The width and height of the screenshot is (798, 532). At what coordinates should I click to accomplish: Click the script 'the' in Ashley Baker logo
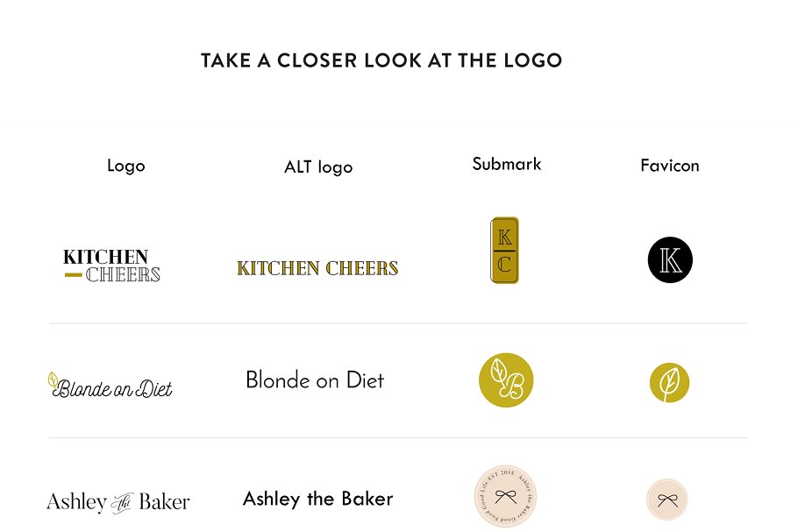[122, 502]
